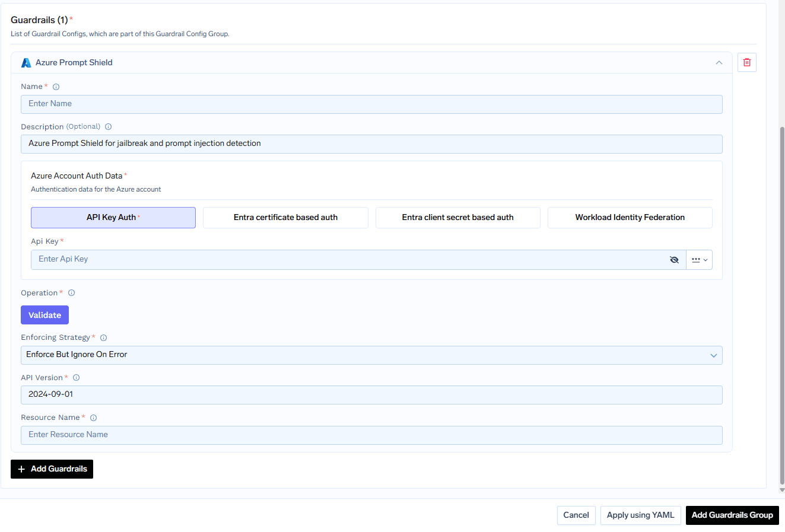The image size is (785, 532).
Task: Focus the Enter Api Key field
Action: (x=358, y=260)
